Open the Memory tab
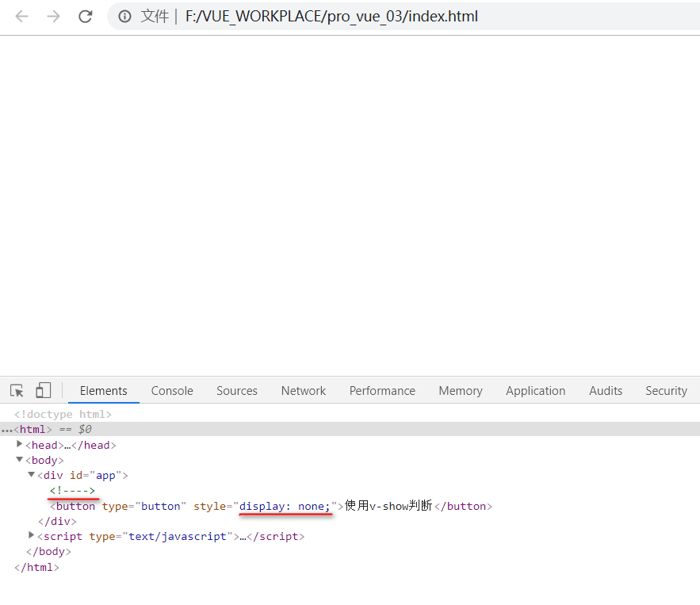Image resolution: width=700 pixels, height=605 pixels. coord(461,391)
